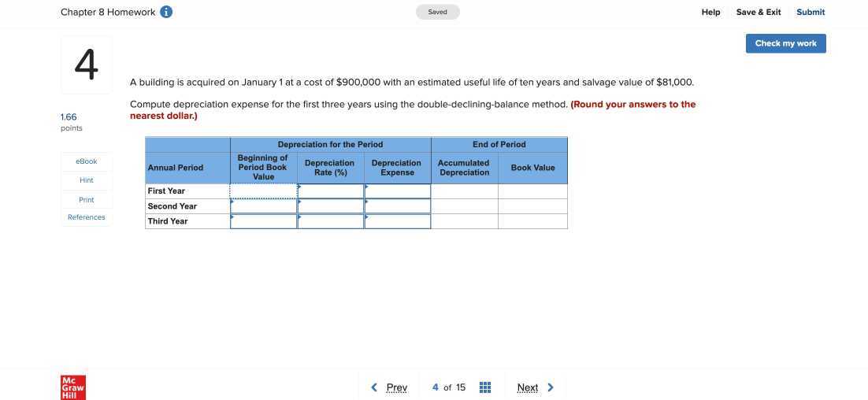Click 'Depreciation Rate (%)' column header

pos(330,168)
